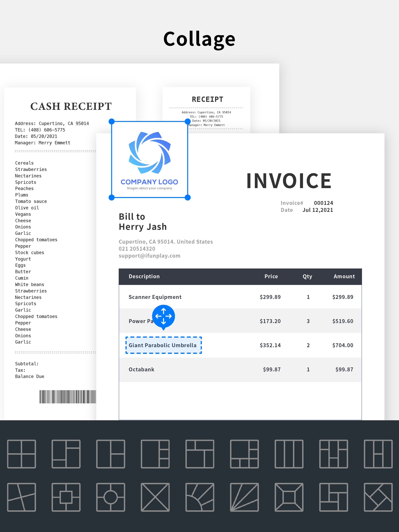Image resolution: width=399 pixels, height=532 pixels.
Task: Grab the top-left logo resize handle
Action: [x=112, y=122]
